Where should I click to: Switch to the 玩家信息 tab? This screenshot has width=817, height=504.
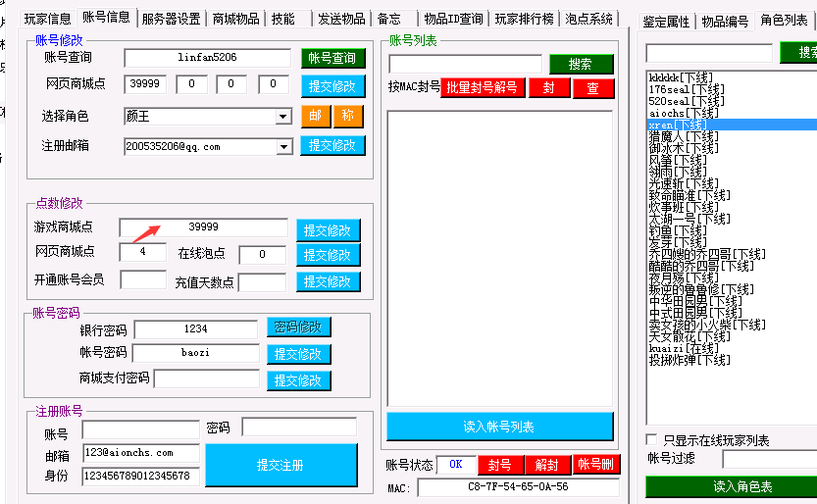click(x=47, y=19)
